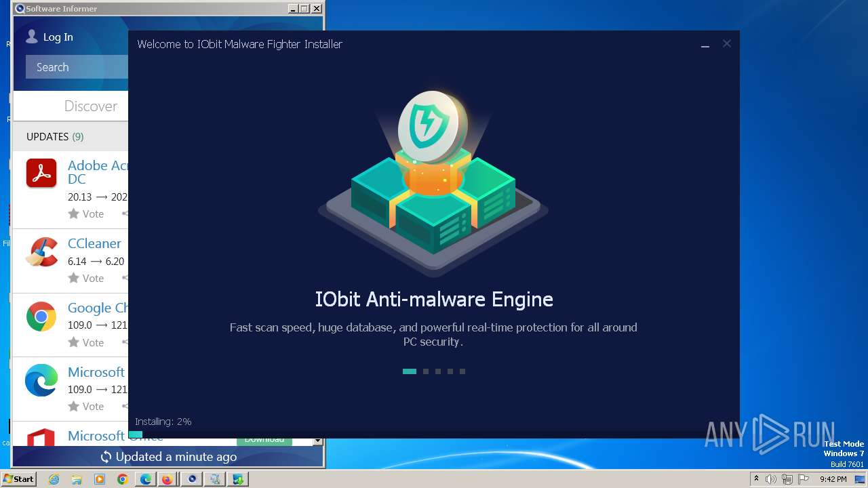The image size is (868, 488).
Task: Show hidden tray icons arrow
Action: [x=756, y=479]
